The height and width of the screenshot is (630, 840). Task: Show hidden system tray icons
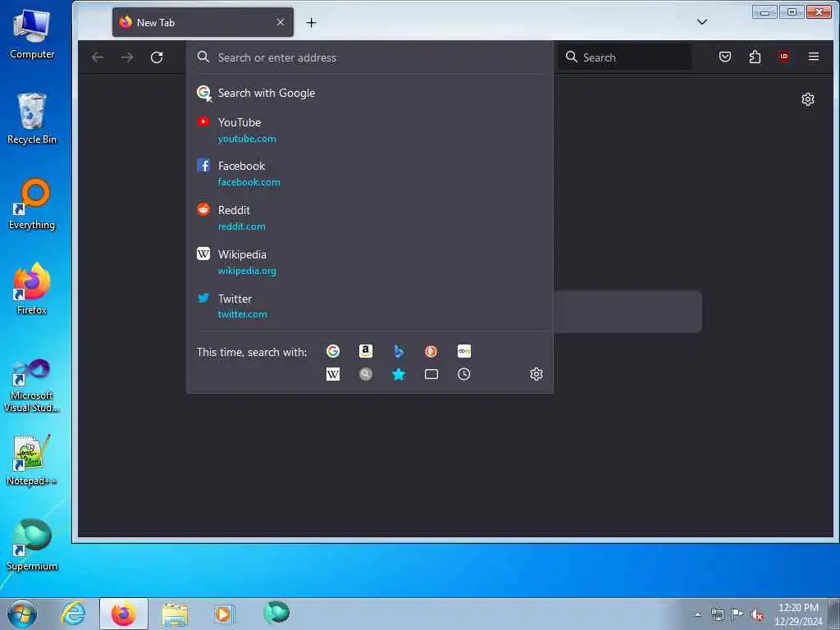coord(697,614)
